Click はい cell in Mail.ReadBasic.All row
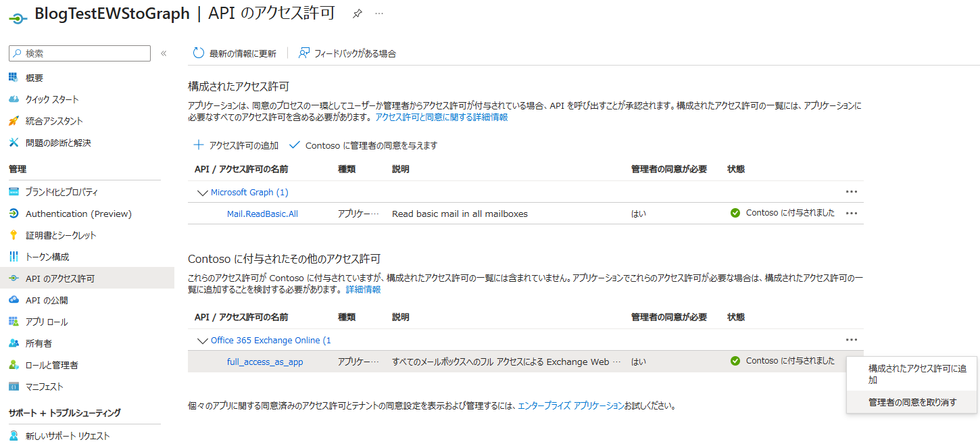This screenshot has height=444, width=980. tap(638, 214)
